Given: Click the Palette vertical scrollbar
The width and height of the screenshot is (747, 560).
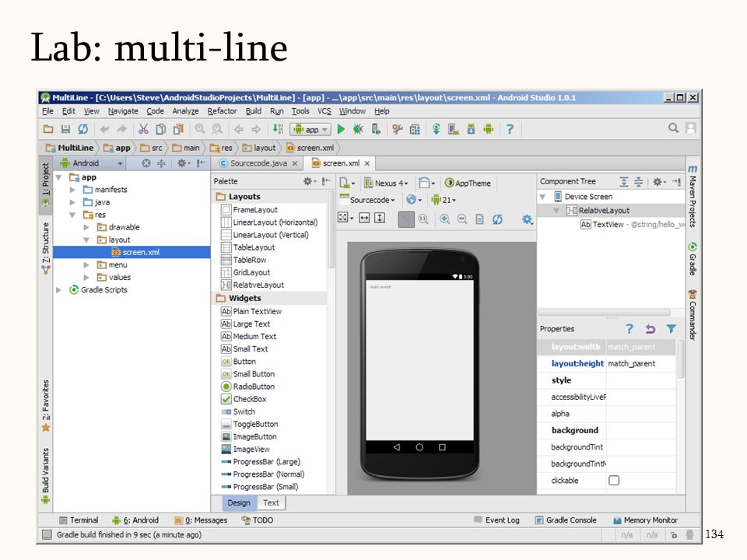Looking at the screenshot, I should pos(331,229).
